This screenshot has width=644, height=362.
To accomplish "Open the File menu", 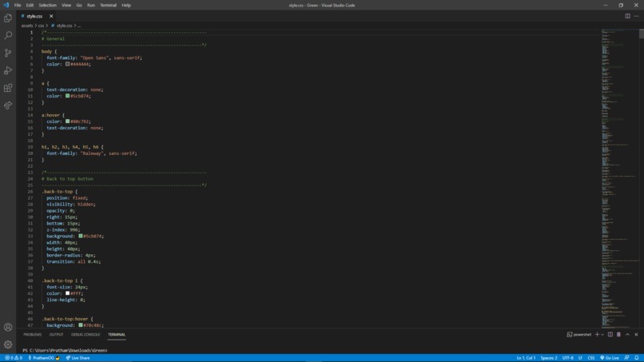I will tap(18, 6).
